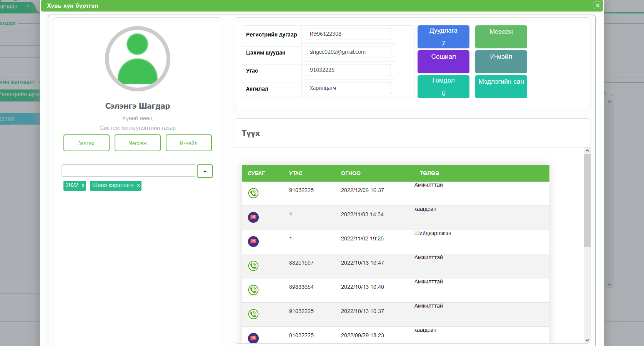The height and width of the screenshot is (346, 644).
Task: Click the И-мэйл button under the profile
Action: click(x=189, y=143)
